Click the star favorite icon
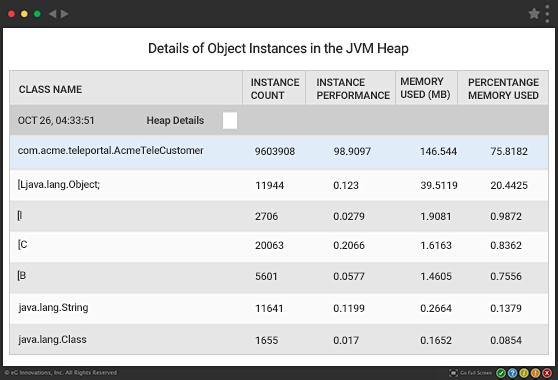The image size is (558, 380). [x=534, y=14]
